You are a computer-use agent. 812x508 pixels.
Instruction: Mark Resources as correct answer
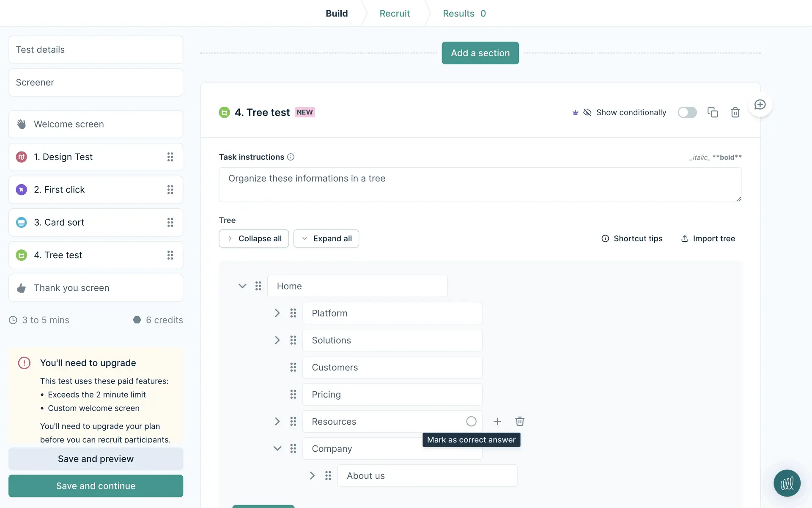click(471, 421)
